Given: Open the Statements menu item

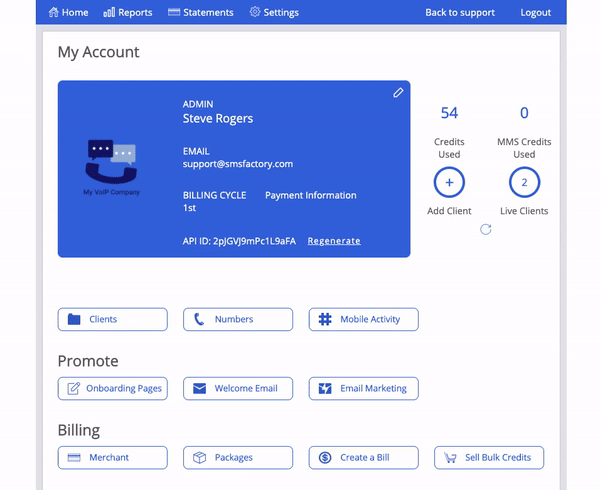Looking at the screenshot, I should tap(201, 12).
